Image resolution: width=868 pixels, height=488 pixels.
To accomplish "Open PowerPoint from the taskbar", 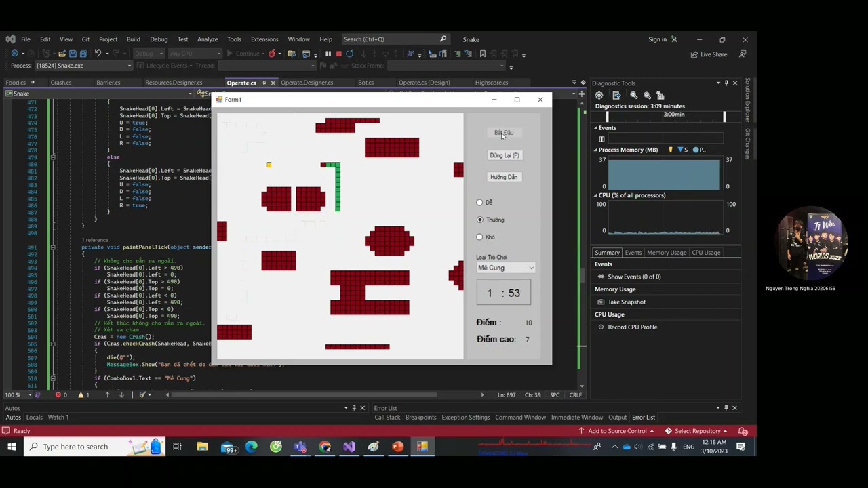I will pos(397,447).
